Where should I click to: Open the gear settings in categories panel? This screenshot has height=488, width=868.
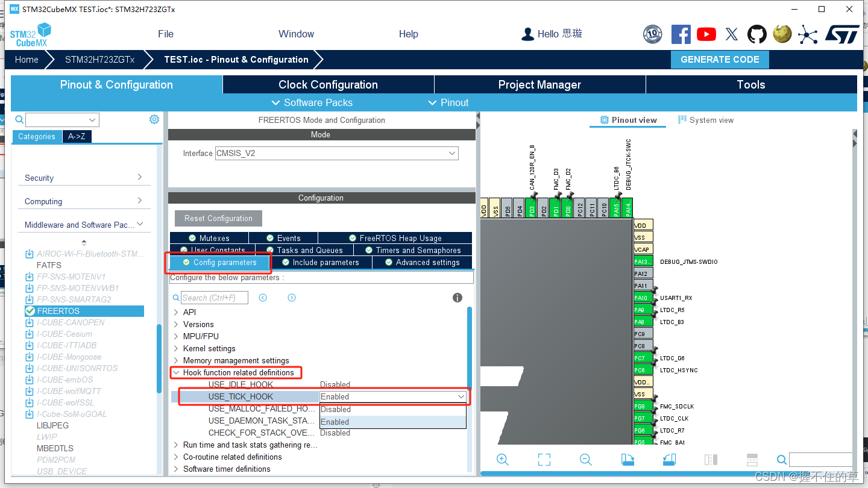tap(154, 119)
